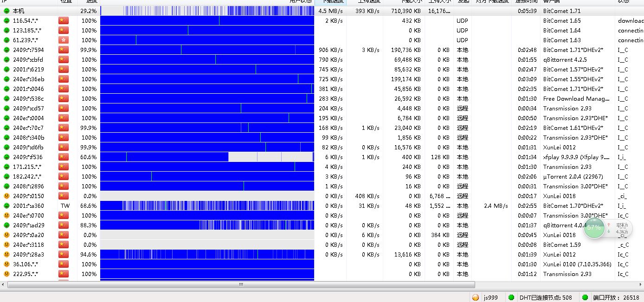Click the BitComet account icon beside js999
Image resolution: width=644 pixels, height=302 pixels.
click(x=476, y=297)
